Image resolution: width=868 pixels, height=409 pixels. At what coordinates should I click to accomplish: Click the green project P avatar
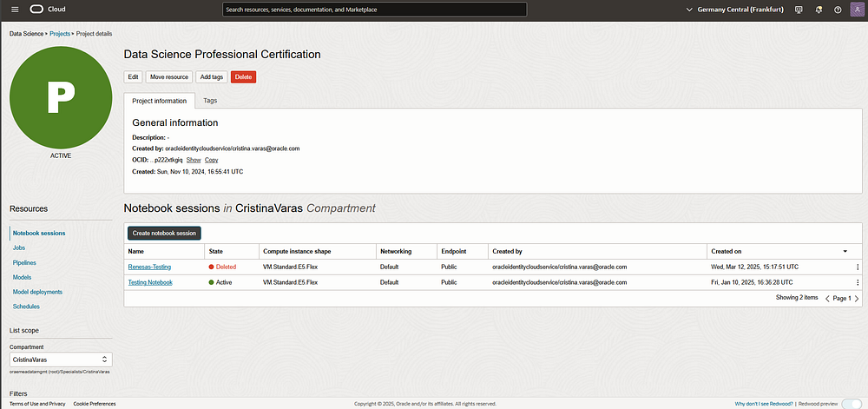tap(61, 97)
